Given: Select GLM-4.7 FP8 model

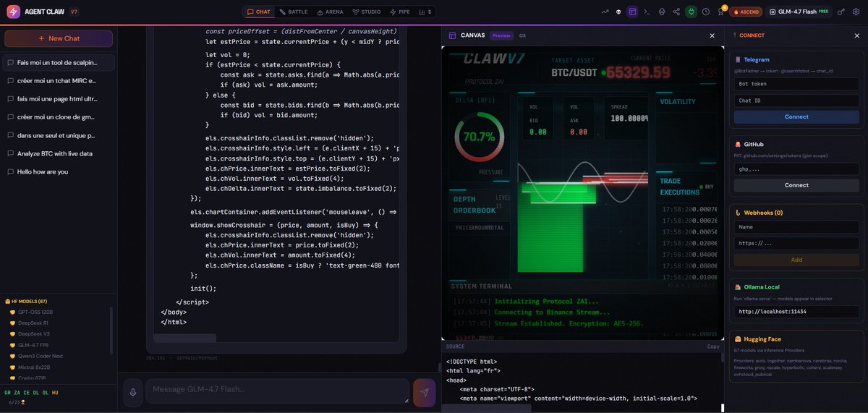Looking at the screenshot, I should [x=58, y=345].
